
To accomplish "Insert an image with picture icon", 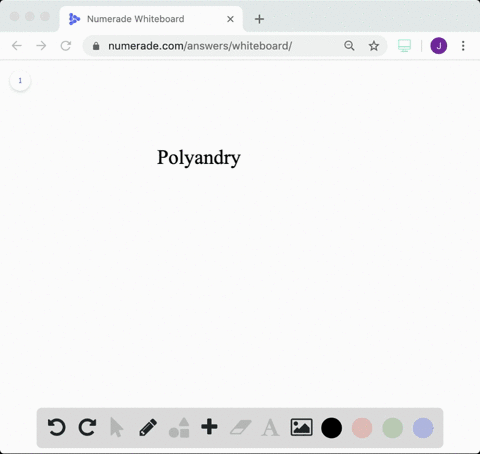I will pos(301,427).
